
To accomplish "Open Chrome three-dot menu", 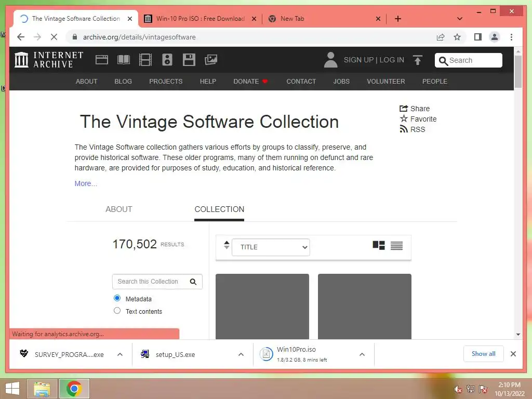I will (x=511, y=37).
